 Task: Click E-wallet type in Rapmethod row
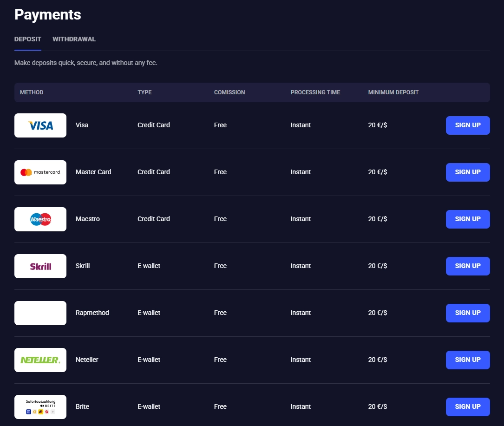[149, 313]
